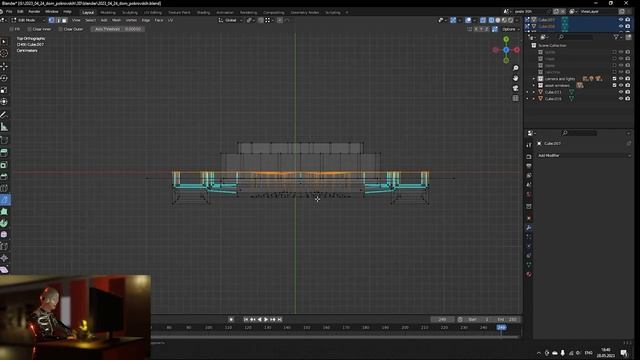
Task: Select the Spin tool
Action: tap(4, 223)
